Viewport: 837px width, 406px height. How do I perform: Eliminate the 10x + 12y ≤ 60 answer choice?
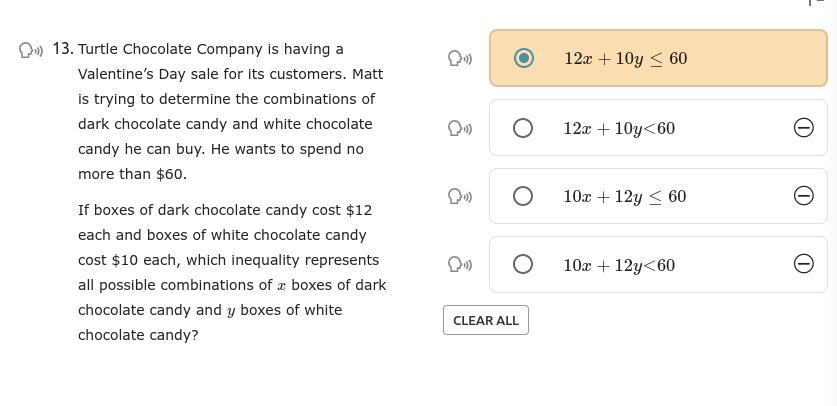coord(803,196)
